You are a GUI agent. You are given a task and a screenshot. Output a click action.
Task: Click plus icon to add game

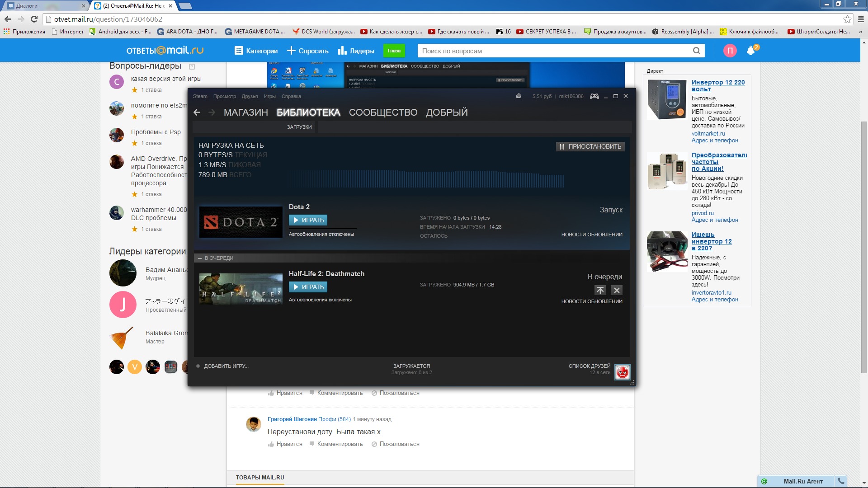[198, 366]
